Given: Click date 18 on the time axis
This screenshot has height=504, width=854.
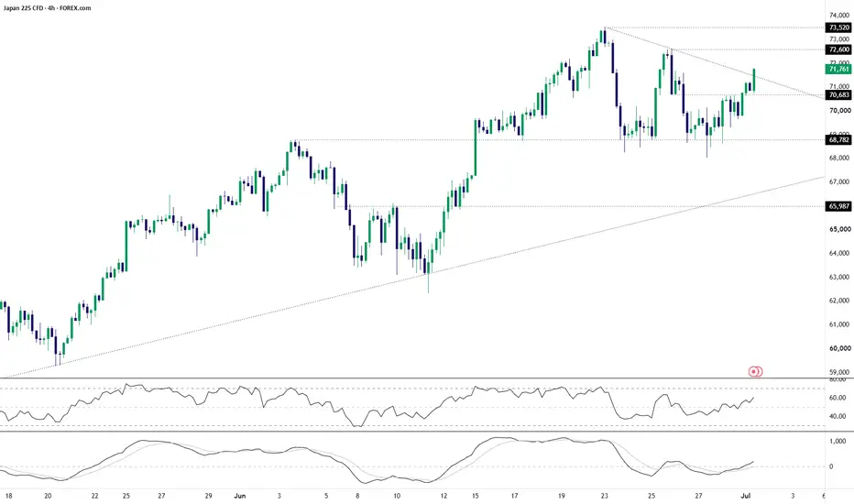Looking at the screenshot, I should 9,496.
